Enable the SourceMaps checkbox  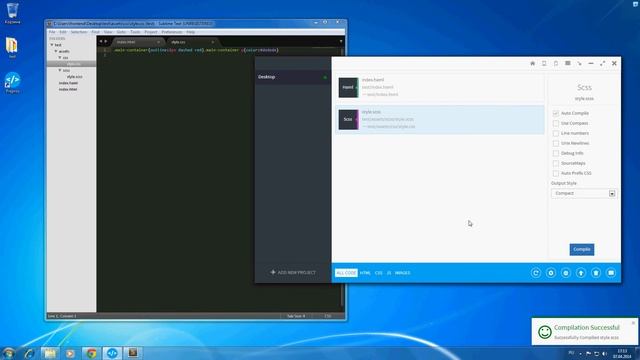(556, 163)
